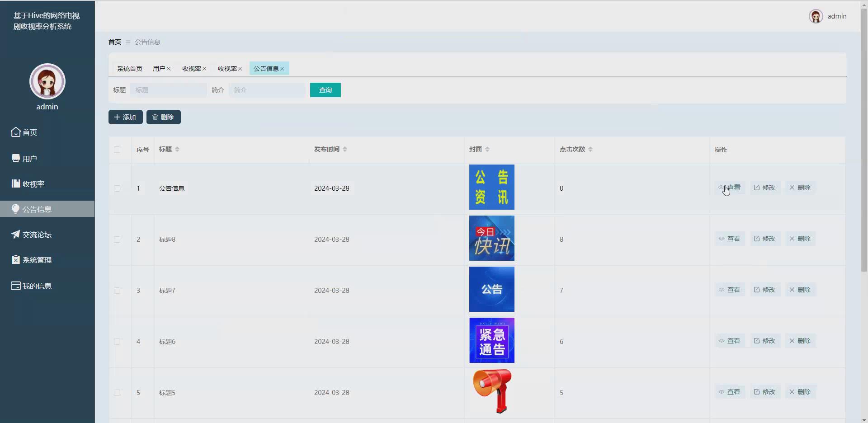Focus the 简介 search input

coord(267,90)
